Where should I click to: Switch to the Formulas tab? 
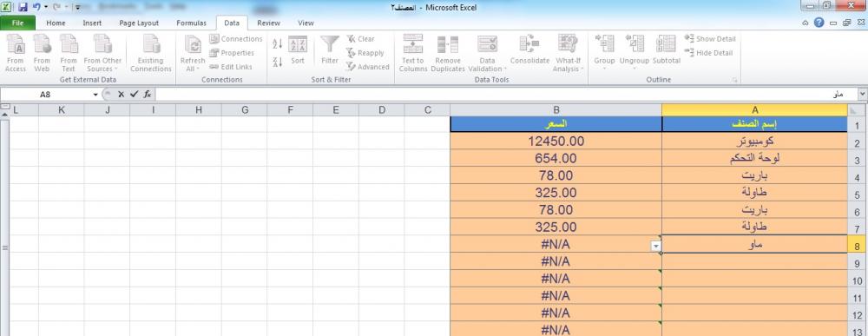(x=192, y=23)
